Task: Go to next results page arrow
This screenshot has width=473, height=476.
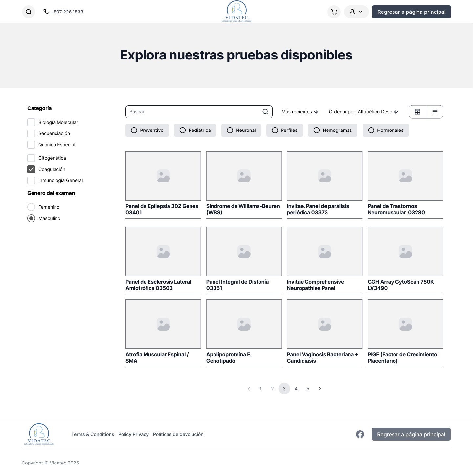Action: pyautogui.click(x=320, y=389)
